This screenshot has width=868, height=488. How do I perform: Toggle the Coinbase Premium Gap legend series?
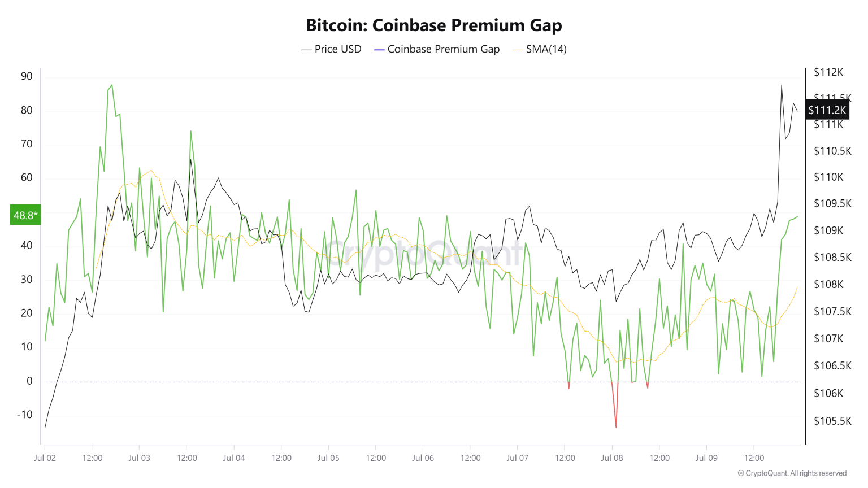coord(443,49)
